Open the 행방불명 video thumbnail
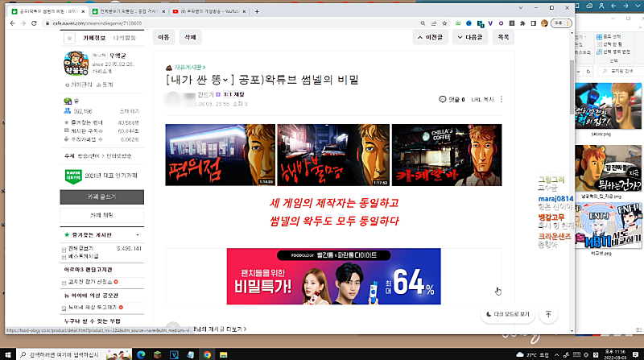 pyautogui.click(x=333, y=155)
